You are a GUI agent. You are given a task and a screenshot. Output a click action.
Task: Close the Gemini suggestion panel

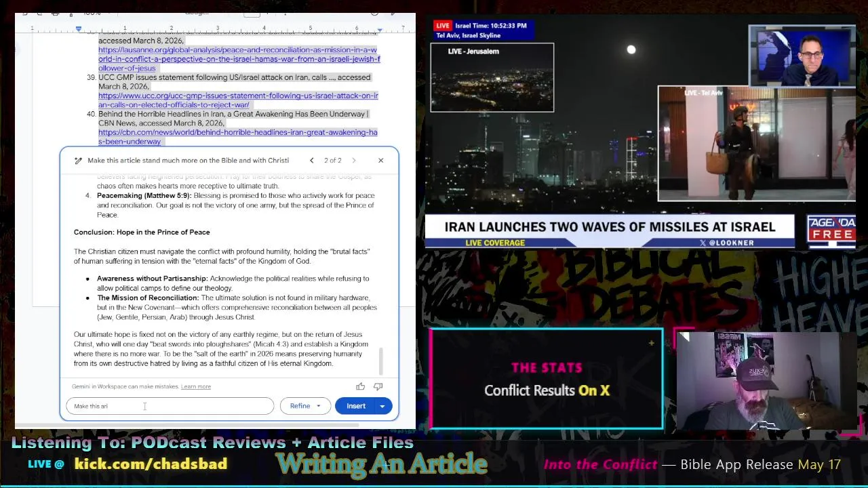click(380, 161)
